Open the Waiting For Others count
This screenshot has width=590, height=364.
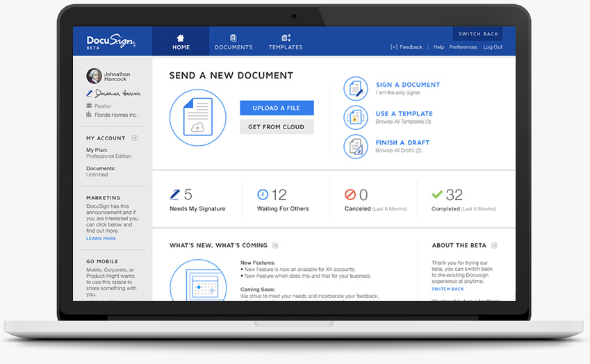pyautogui.click(x=279, y=195)
